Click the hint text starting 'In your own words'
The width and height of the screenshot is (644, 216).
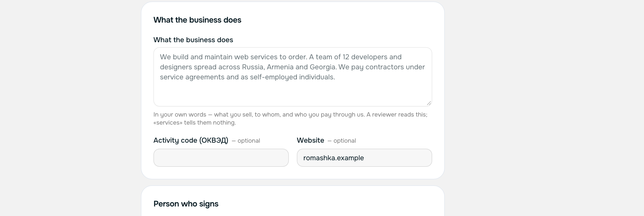(x=290, y=119)
